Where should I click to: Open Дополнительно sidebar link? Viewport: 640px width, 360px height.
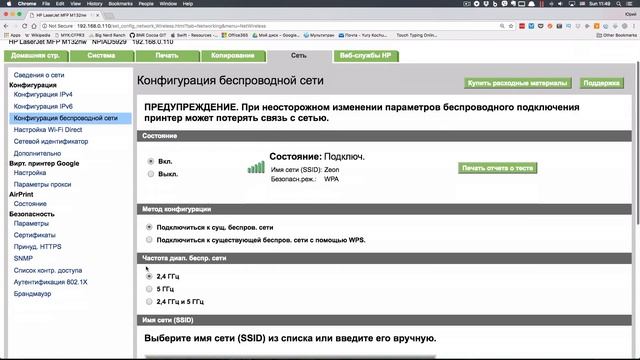click(x=37, y=153)
